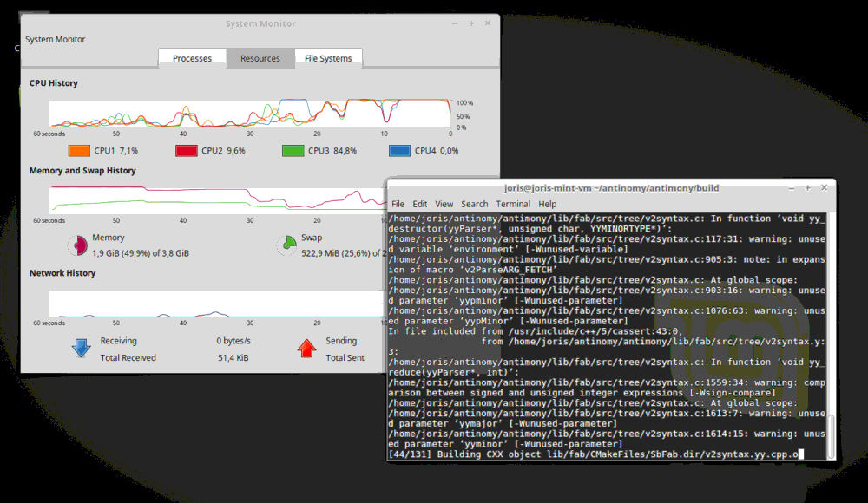Select the Resources tab
This screenshot has width=868, height=503.
pyautogui.click(x=260, y=58)
